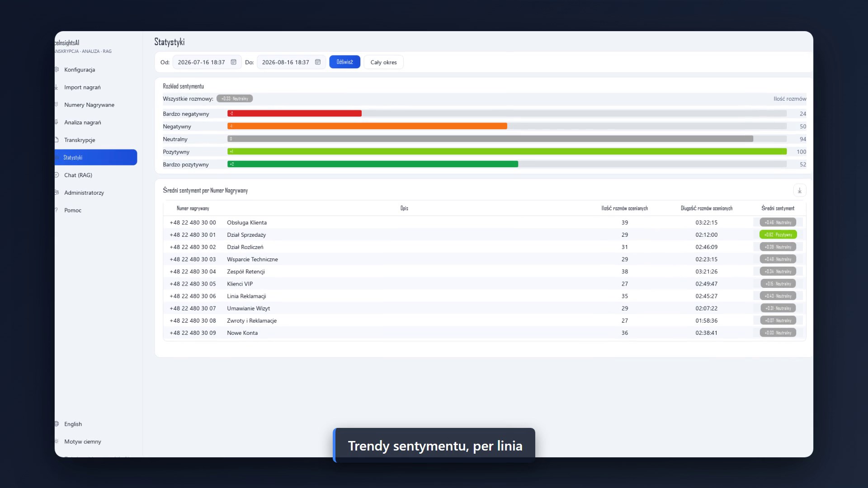
Task: Click the count 100 for Pozytywny
Action: [801, 152]
